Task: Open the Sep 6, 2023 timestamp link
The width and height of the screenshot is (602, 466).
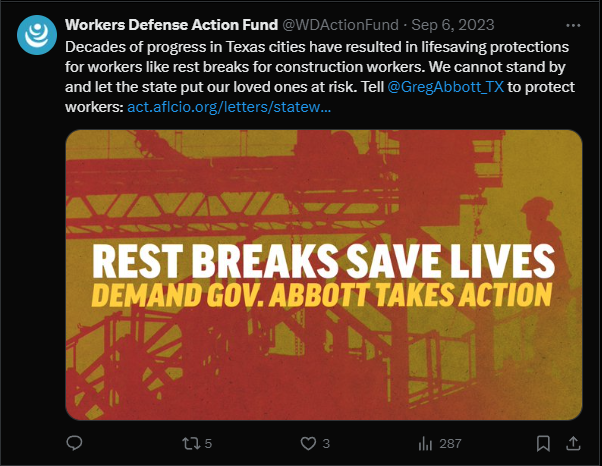Action: coord(453,25)
